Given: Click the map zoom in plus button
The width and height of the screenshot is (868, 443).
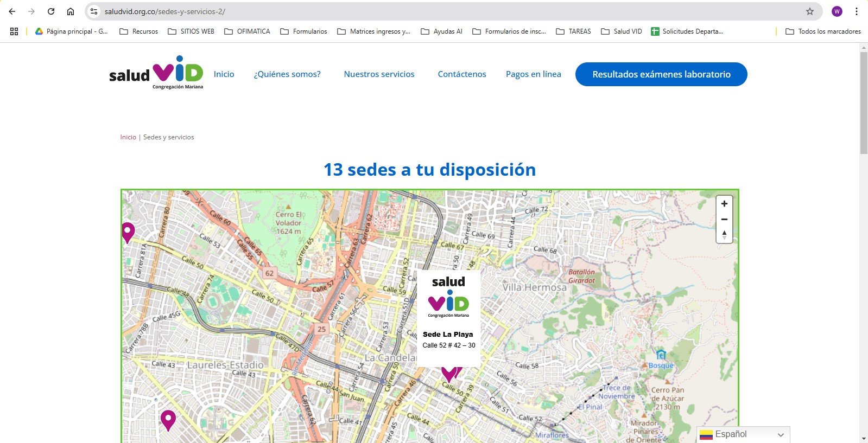Looking at the screenshot, I should (x=724, y=204).
